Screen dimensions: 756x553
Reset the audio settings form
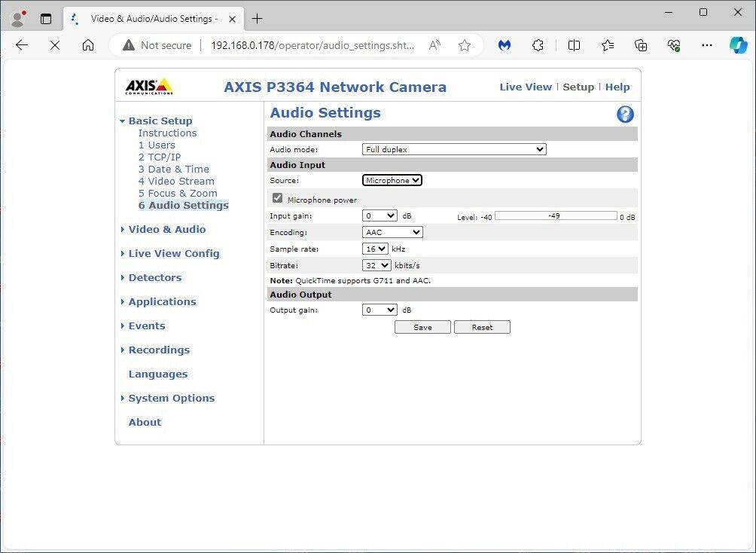click(482, 327)
